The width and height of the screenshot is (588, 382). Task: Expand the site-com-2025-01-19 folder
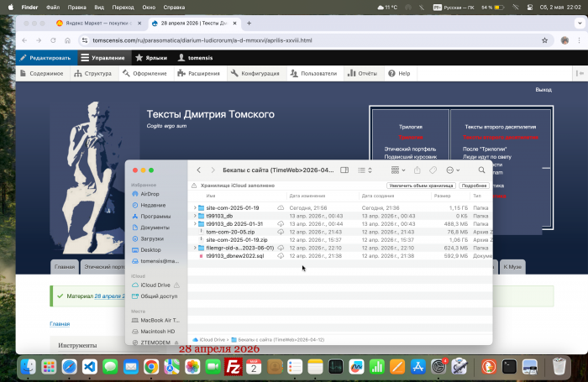point(195,207)
